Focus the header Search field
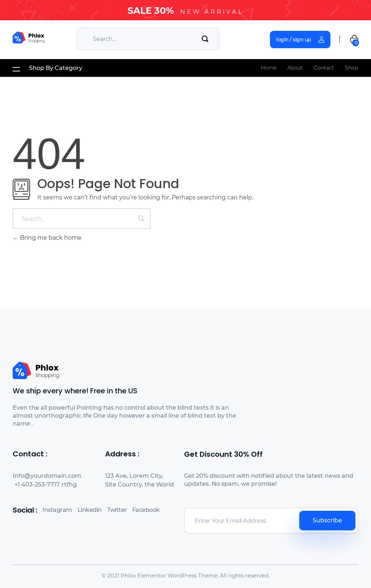This screenshot has height=588, width=371. (141, 39)
